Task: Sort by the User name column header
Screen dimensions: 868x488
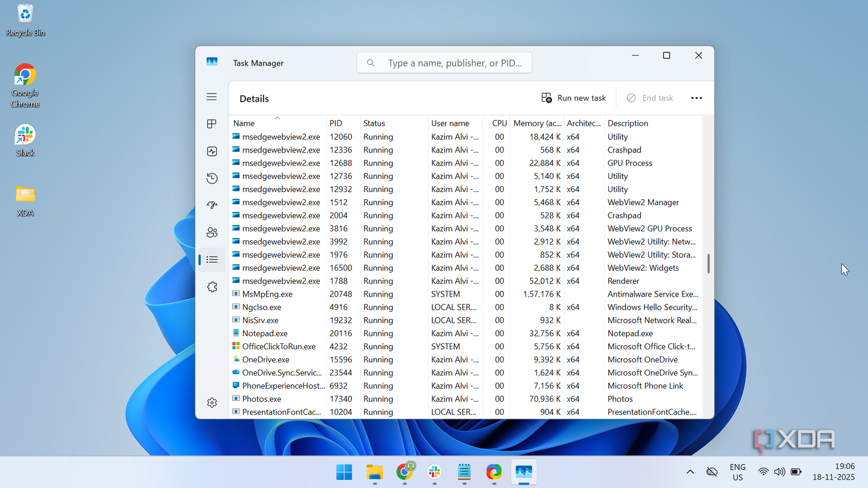Action: pos(455,123)
